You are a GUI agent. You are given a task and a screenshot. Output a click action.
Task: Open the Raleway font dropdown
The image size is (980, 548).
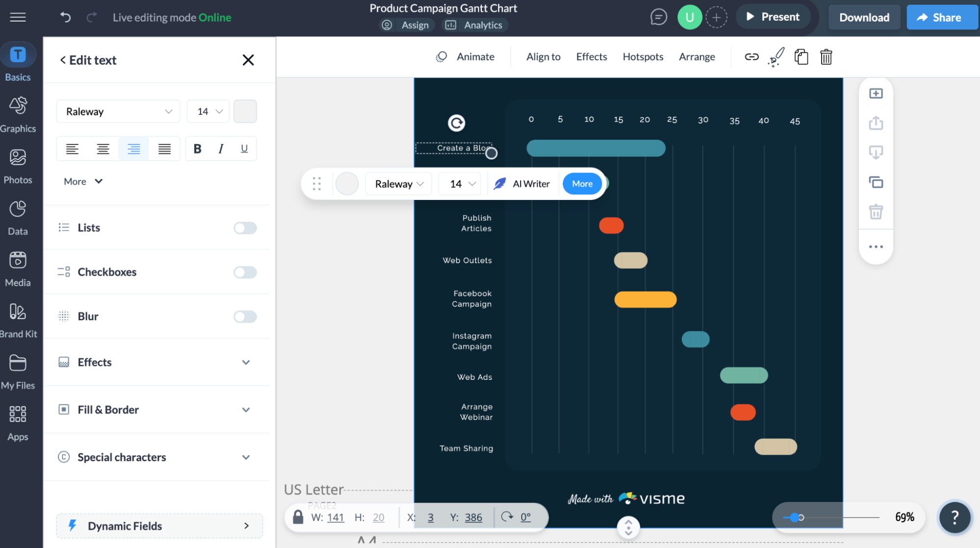pyautogui.click(x=118, y=111)
